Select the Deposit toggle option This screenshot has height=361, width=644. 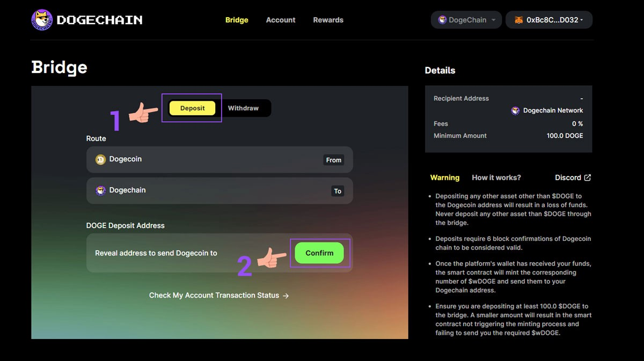[x=193, y=108]
